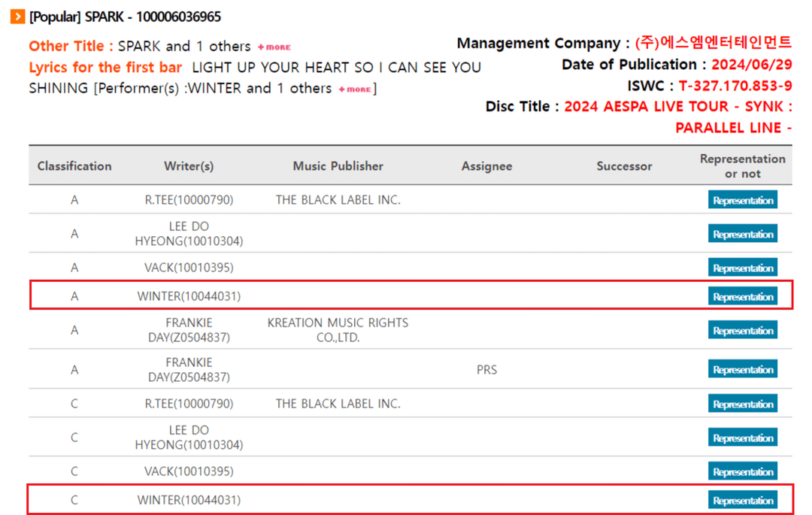Click the Classification column header

point(74,166)
